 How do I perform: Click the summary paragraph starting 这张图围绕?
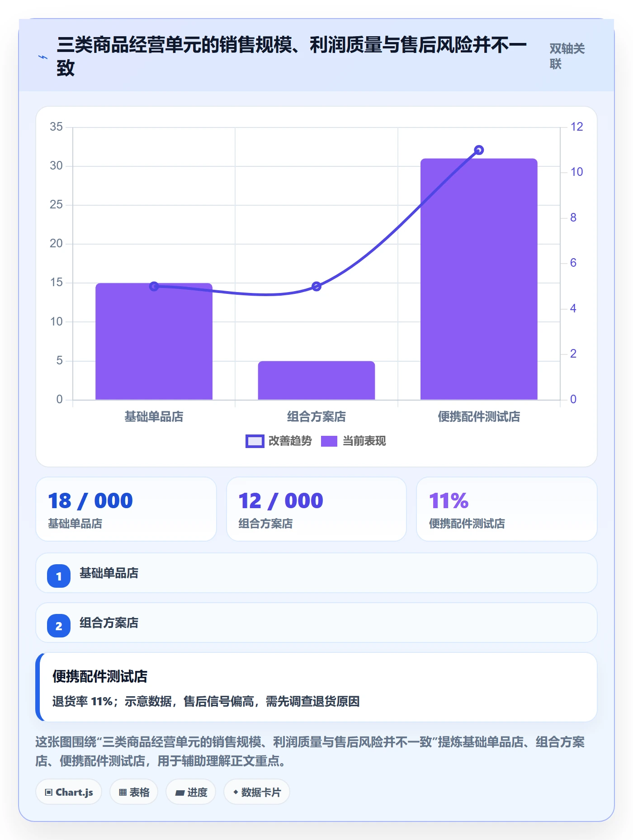(x=310, y=751)
